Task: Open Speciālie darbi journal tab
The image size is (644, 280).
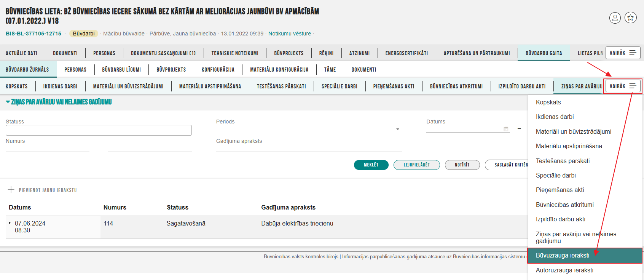Action: [x=340, y=86]
